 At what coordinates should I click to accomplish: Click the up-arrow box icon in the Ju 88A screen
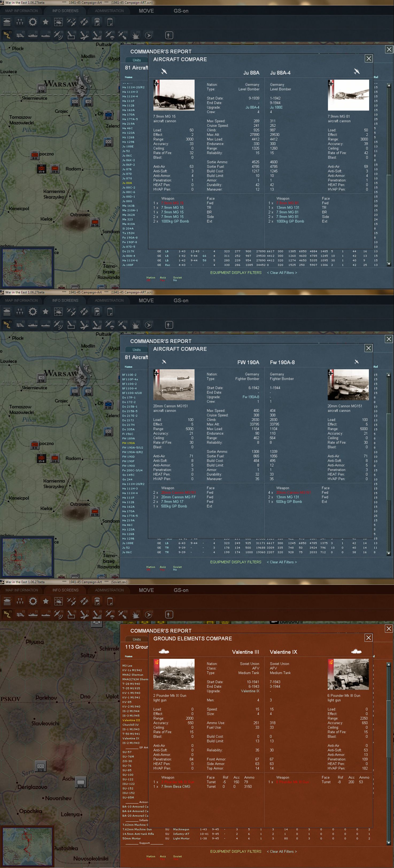[x=169, y=35]
